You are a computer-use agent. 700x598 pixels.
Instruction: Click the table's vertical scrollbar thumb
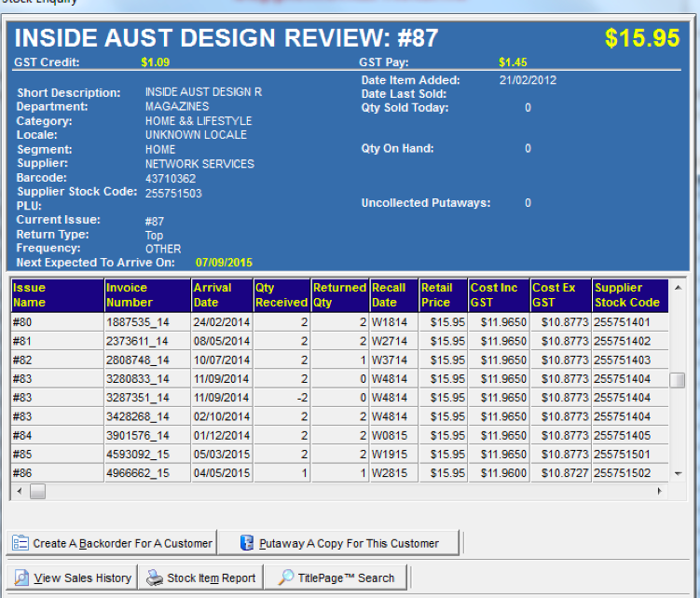pos(678,380)
